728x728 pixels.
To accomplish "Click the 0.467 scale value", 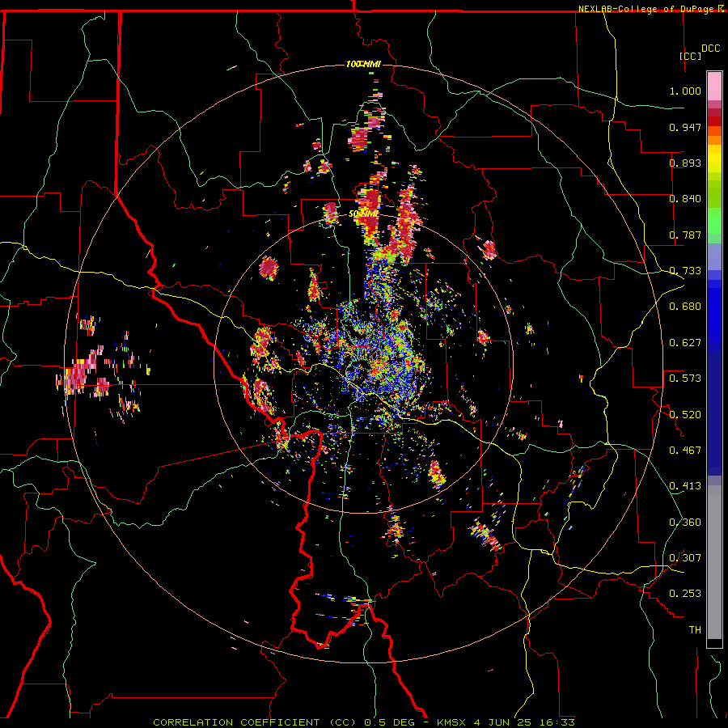I will pos(685,451).
